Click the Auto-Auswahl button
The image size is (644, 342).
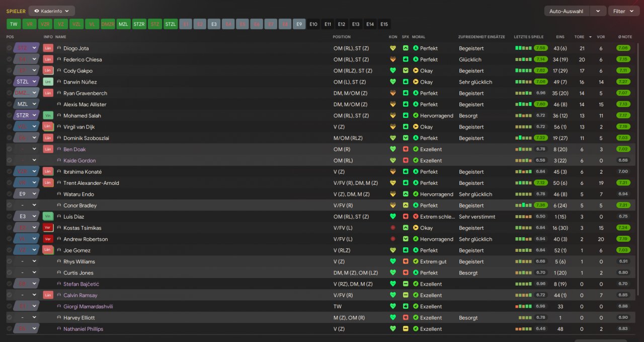(567, 11)
